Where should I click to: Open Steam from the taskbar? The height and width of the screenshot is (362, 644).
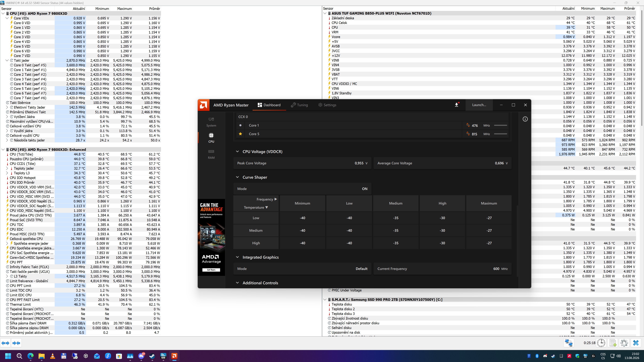click(x=152, y=356)
